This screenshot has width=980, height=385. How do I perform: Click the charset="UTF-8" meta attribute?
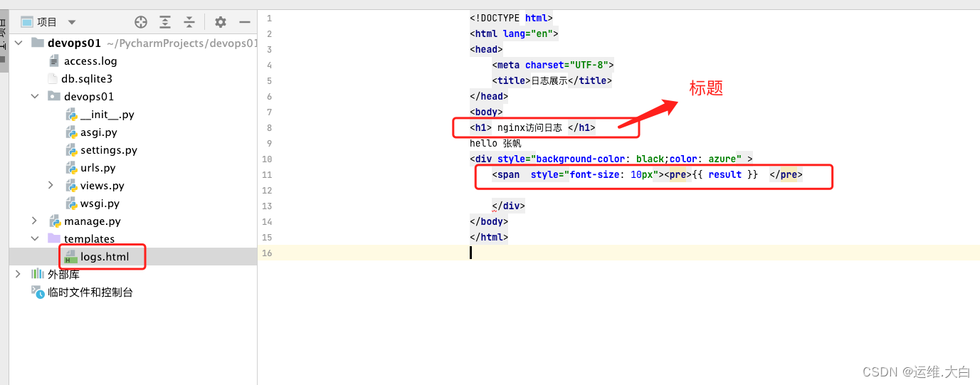pyautogui.click(x=567, y=65)
